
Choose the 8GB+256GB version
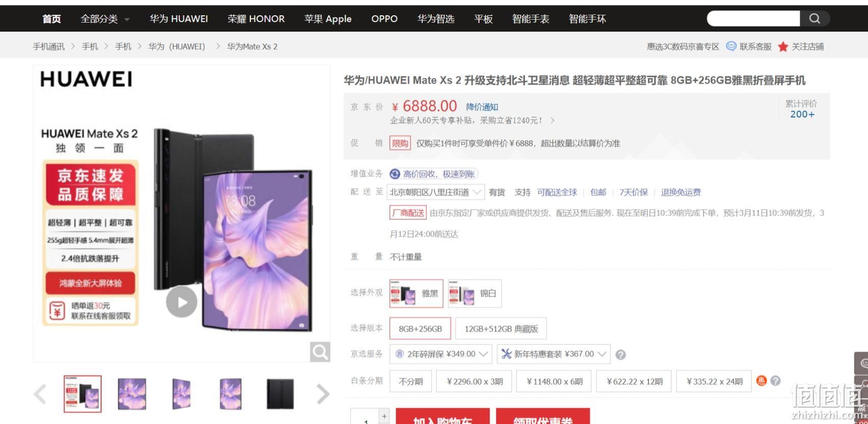420,329
